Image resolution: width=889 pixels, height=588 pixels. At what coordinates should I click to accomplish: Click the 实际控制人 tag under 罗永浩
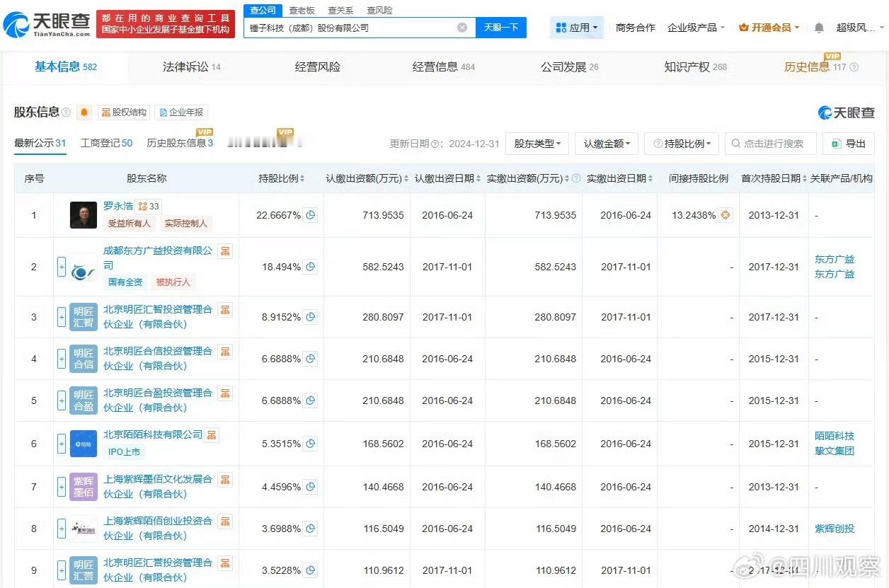(185, 224)
